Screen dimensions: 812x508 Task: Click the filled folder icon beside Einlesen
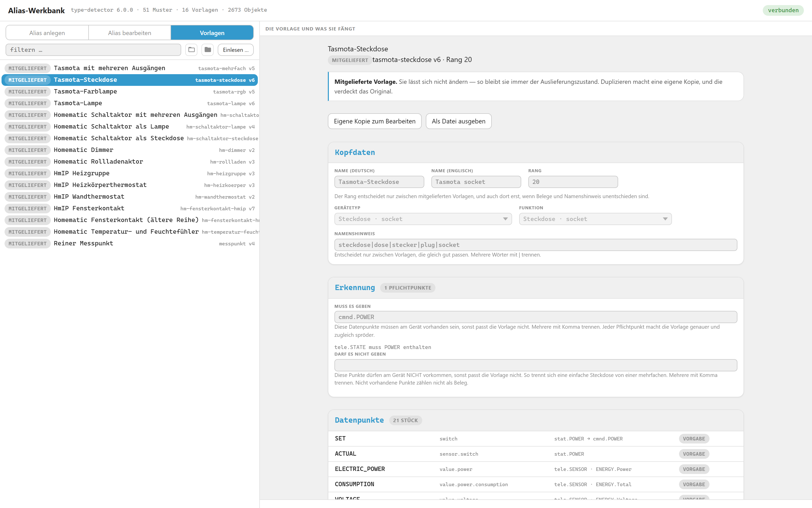[x=208, y=50]
